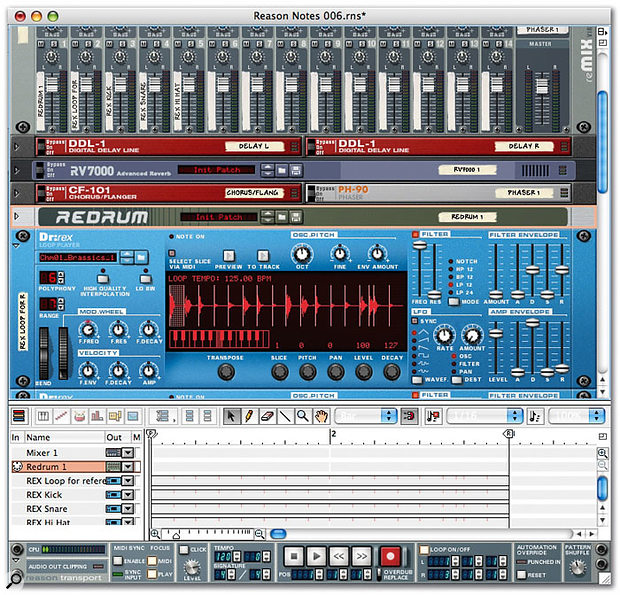Click the Dr.REX To Track button
Viewport: 620px width, 595px height.
click(263, 256)
